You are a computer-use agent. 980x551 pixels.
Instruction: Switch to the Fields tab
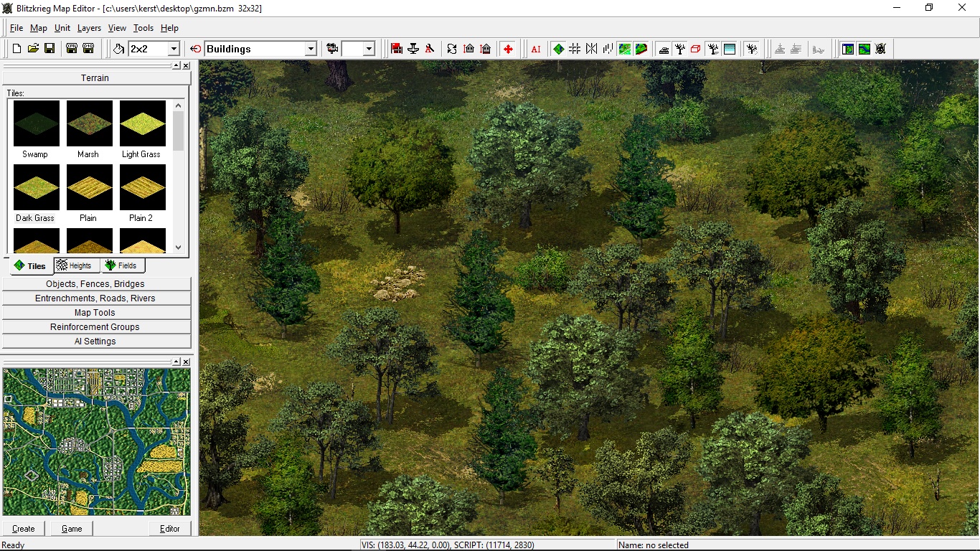(x=122, y=265)
